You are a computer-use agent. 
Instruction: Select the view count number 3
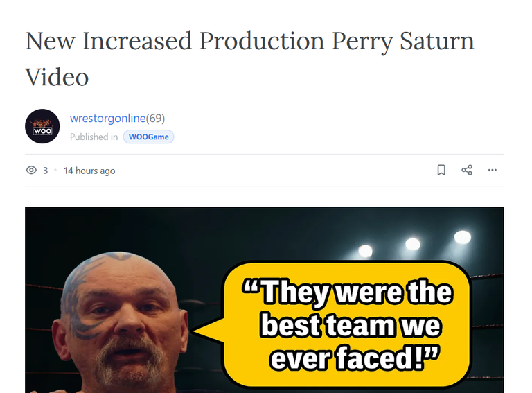[46, 171]
